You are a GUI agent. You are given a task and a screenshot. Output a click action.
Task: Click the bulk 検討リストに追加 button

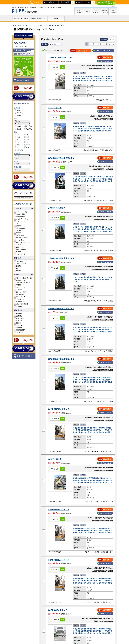pos(103,50)
